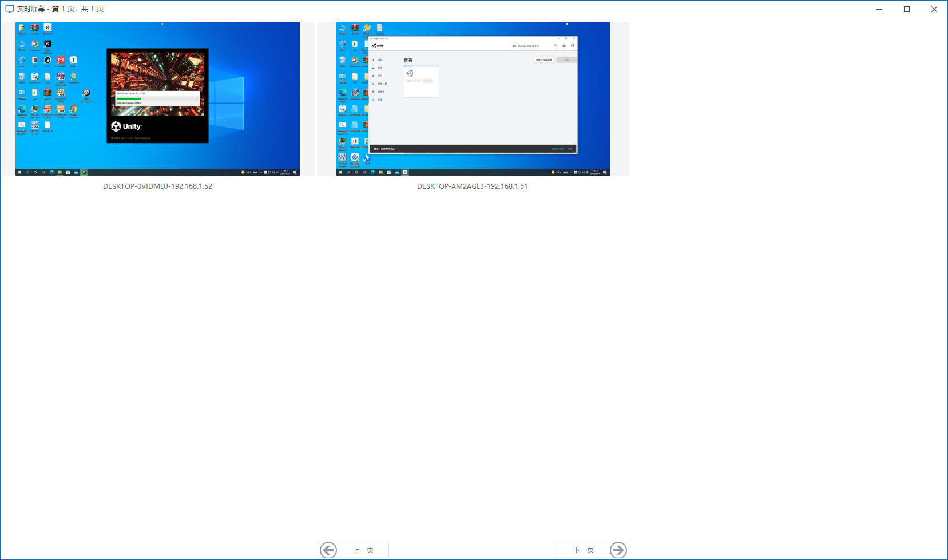Open the DESKTOP-AM2AGL3 remote screen thumbnail
948x560 pixels.
point(473,99)
